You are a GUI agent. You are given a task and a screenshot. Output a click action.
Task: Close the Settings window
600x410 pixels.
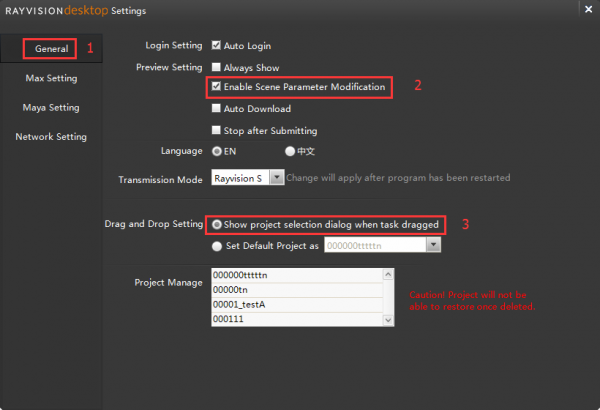coord(589,9)
